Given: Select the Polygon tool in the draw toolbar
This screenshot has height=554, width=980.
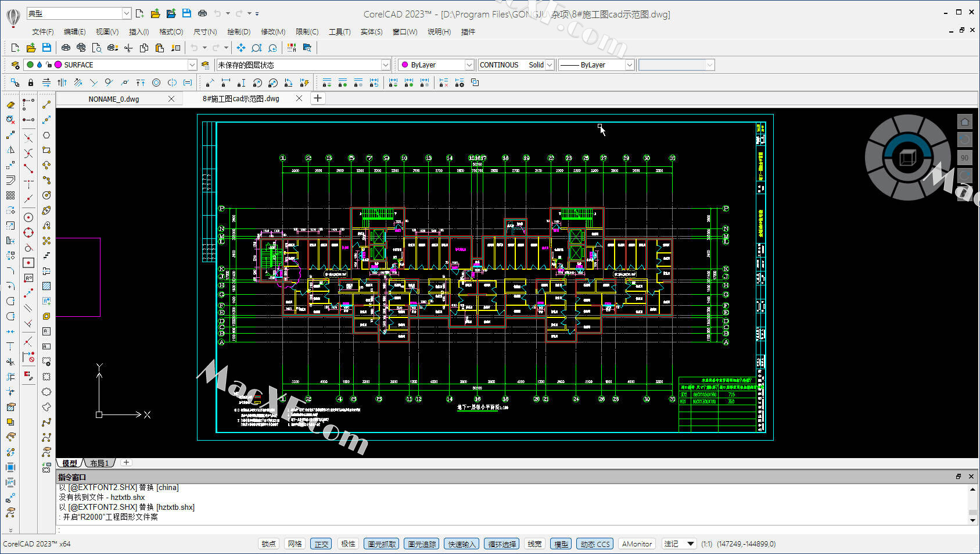Looking at the screenshot, I should 46,135.
